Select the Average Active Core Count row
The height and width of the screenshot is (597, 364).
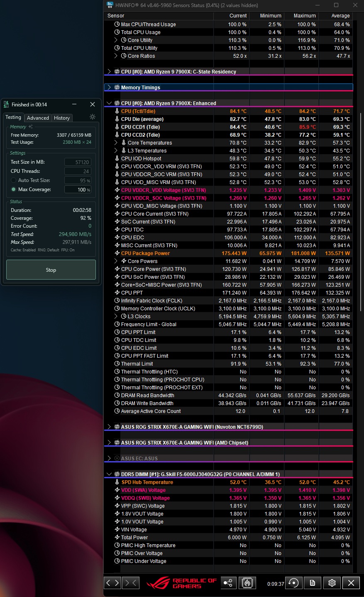coord(228,411)
